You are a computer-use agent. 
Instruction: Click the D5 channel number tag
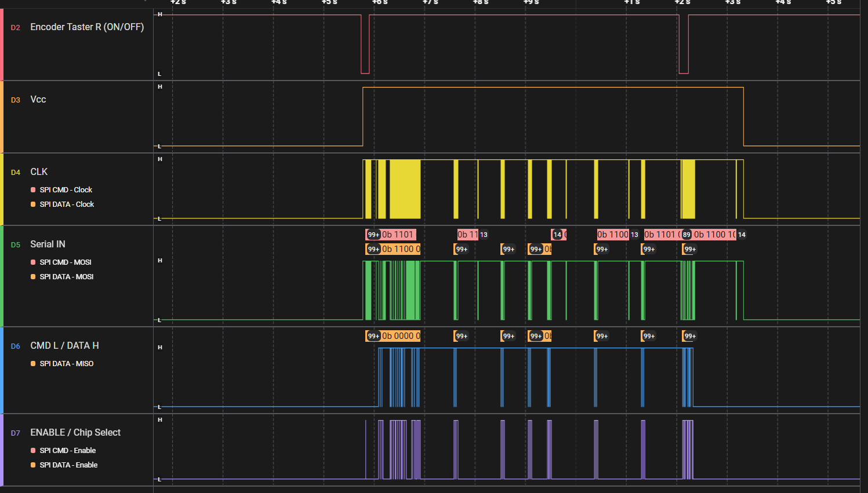click(16, 244)
